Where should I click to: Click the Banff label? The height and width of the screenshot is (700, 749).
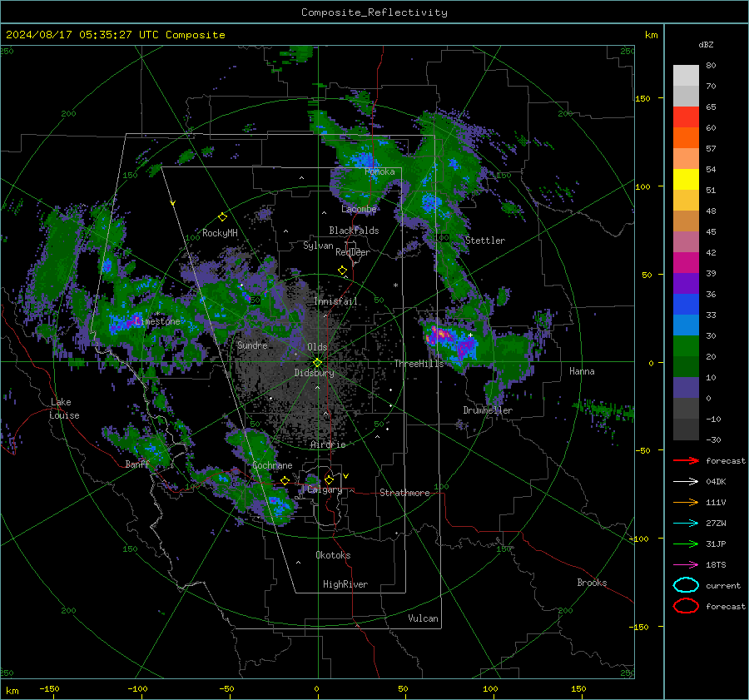(137, 464)
